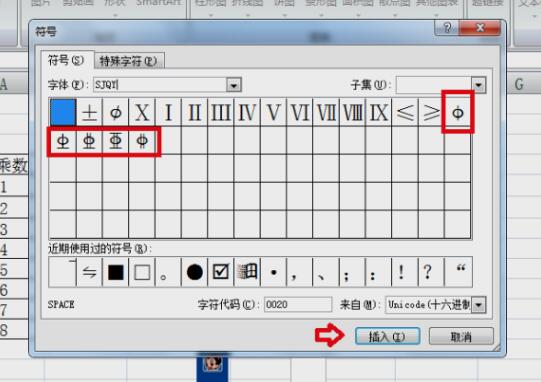Pick Roman numeral VII symbol
Viewport: 541px width, 382px height.
coord(326,112)
